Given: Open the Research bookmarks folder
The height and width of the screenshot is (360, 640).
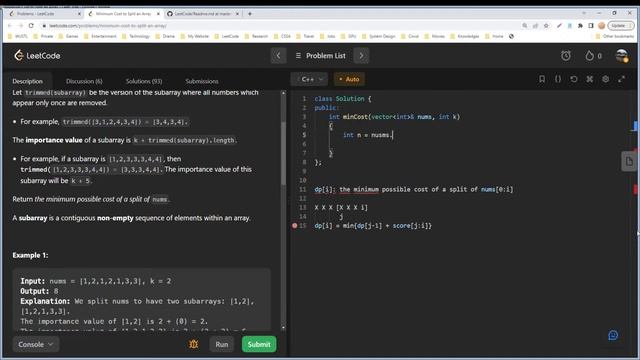Looking at the screenshot, I should coord(256,36).
